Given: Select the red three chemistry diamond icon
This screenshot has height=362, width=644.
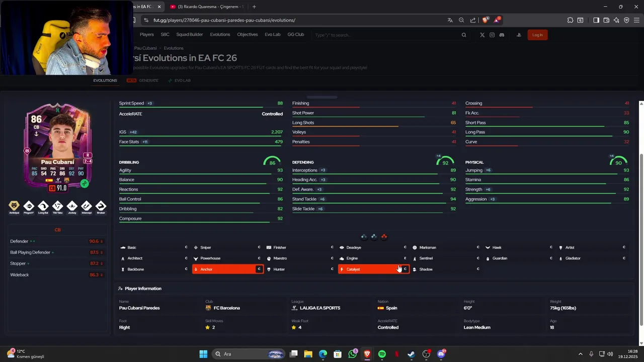Looking at the screenshot, I should pos(384,236).
